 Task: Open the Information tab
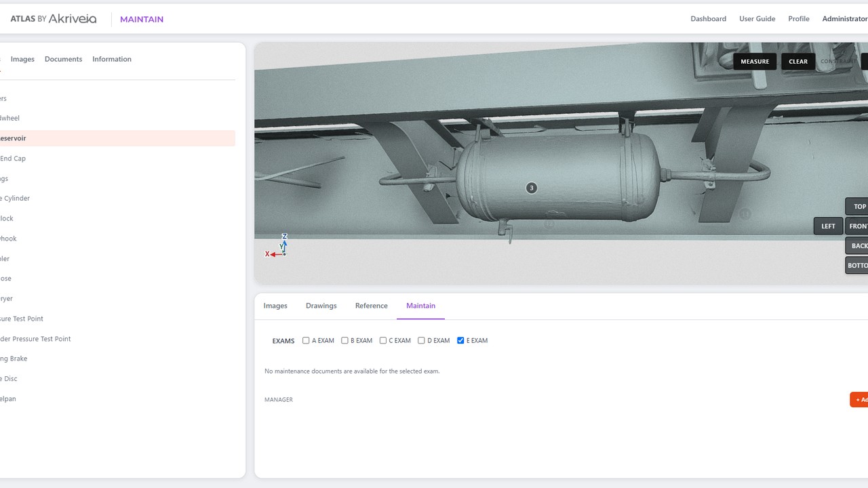tap(112, 59)
